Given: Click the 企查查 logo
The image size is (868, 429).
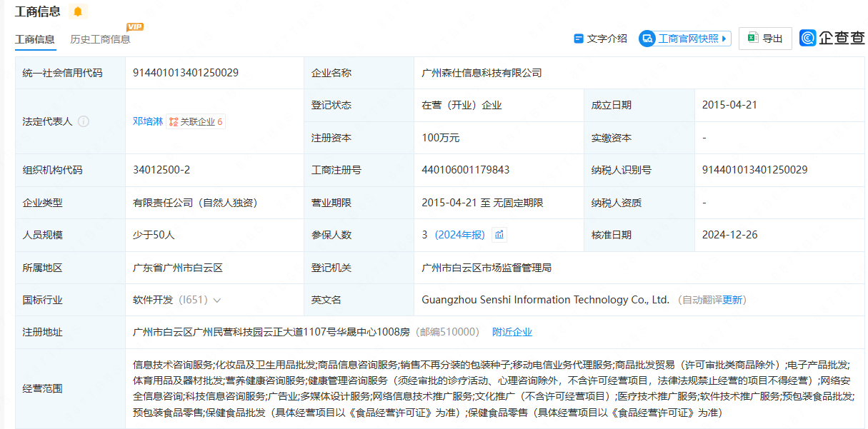Looking at the screenshot, I should click(x=832, y=39).
